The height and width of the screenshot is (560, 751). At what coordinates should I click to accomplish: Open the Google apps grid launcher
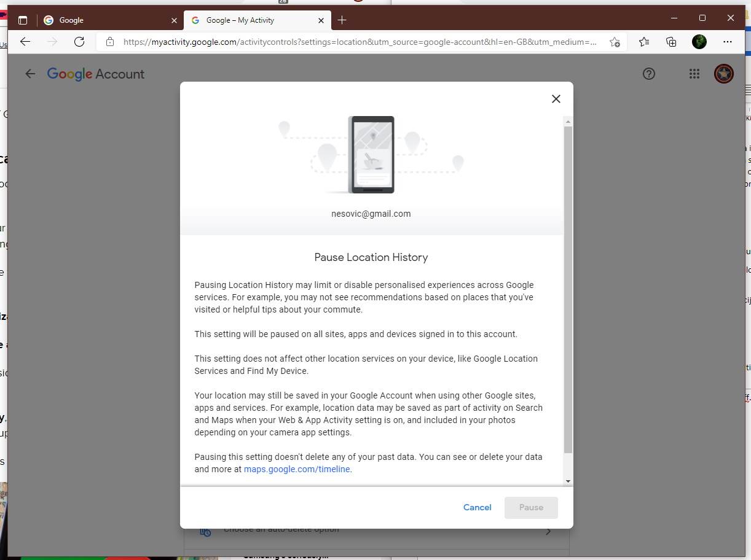tap(694, 74)
